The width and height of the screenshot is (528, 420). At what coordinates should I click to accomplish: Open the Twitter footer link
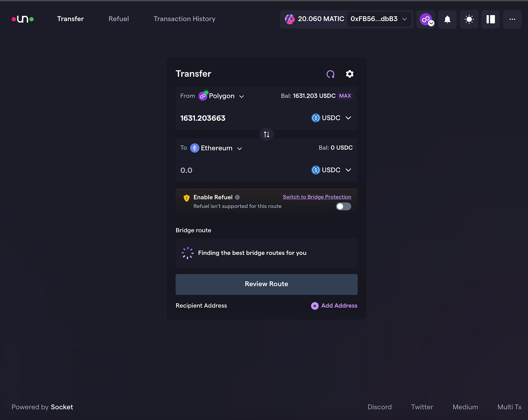point(422,407)
